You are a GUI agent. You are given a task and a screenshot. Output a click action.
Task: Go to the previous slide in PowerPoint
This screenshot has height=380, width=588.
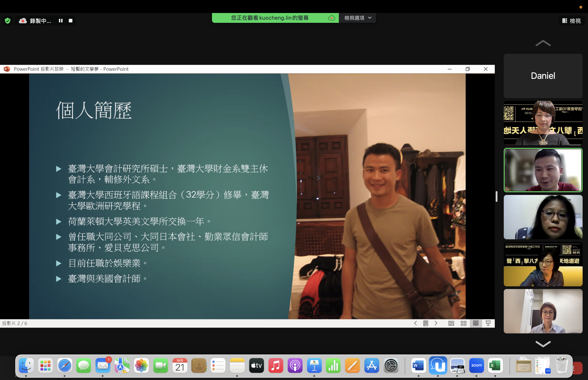pyautogui.click(x=415, y=323)
